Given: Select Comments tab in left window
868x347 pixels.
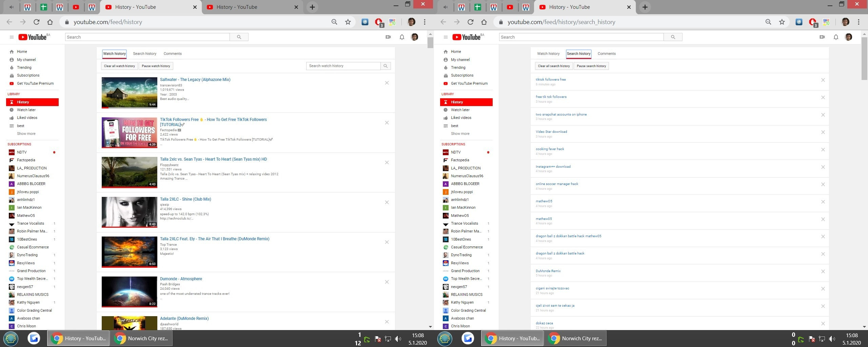Looking at the screenshot, I should [173, 54].
